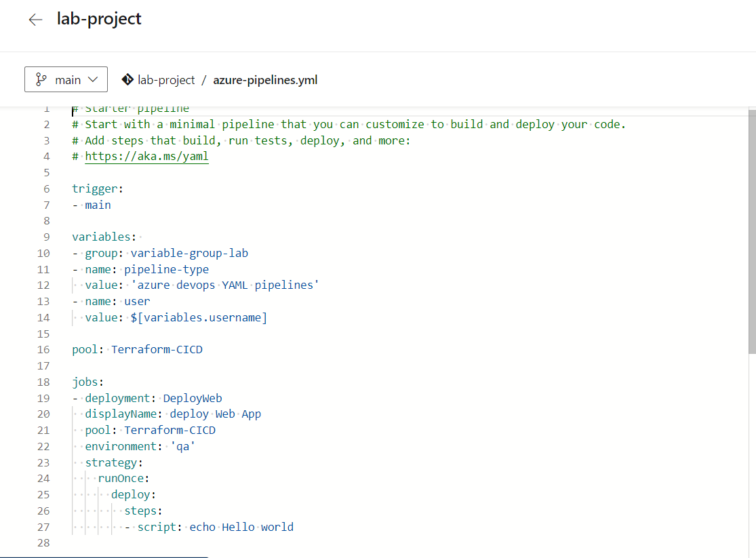This screenshot has height=558, width=756.
Task: Click the 'variables:' keyword
Action: coord(104,237)
